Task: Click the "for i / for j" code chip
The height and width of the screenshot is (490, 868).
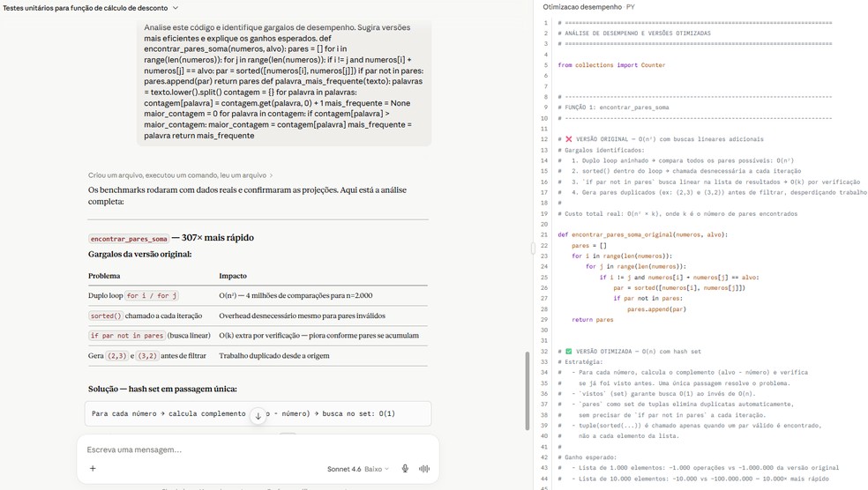Action: click(152, 296)
